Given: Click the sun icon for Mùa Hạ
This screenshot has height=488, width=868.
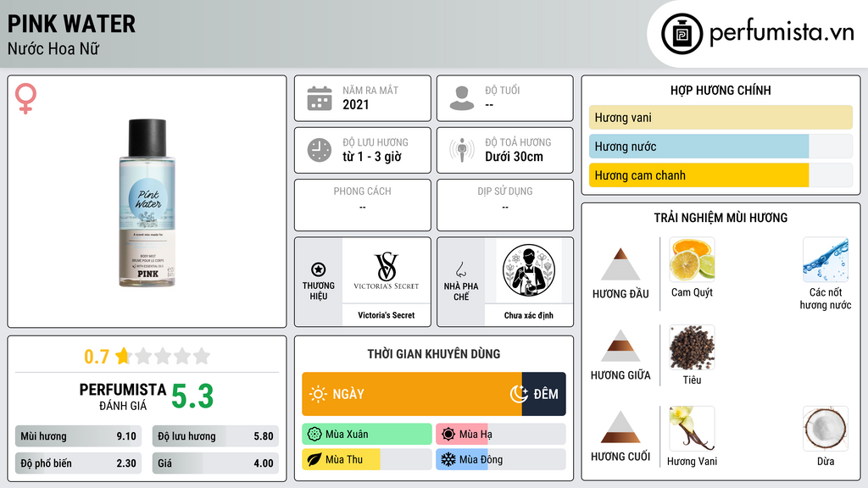Looking at the screenshot, I should pyautogui.click(x=448, y=435).
